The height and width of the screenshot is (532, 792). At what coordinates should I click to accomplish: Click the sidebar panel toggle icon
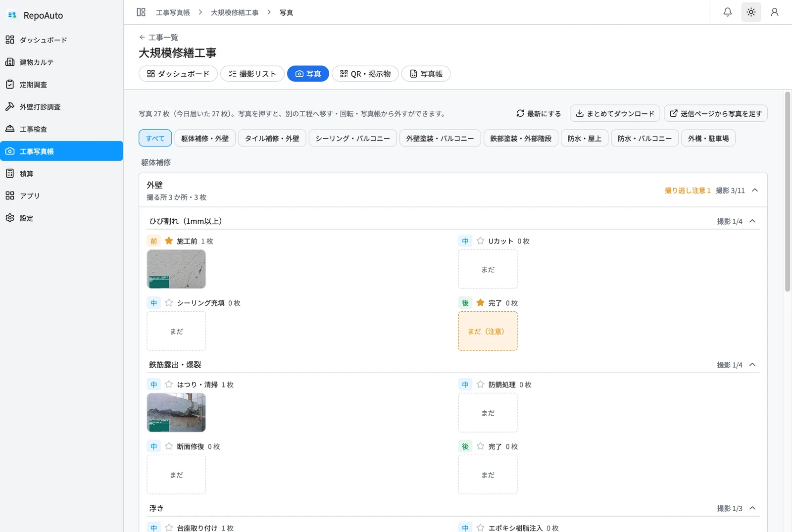[x=141, y=12]
